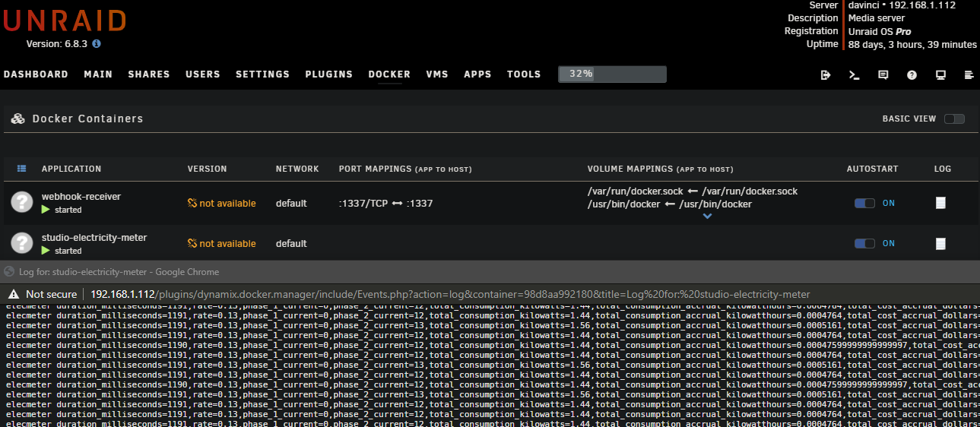The width and height of the screenshot is (980, 427).
Task: Click the webhook-receiver container name
Action: coord(81,196)
